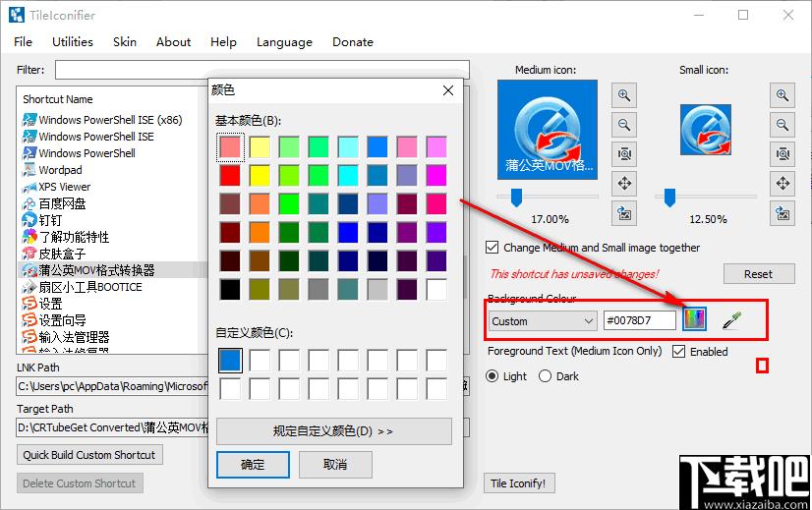
Task: Zoom out the Small icon image
Action: (x=782, y=125)
